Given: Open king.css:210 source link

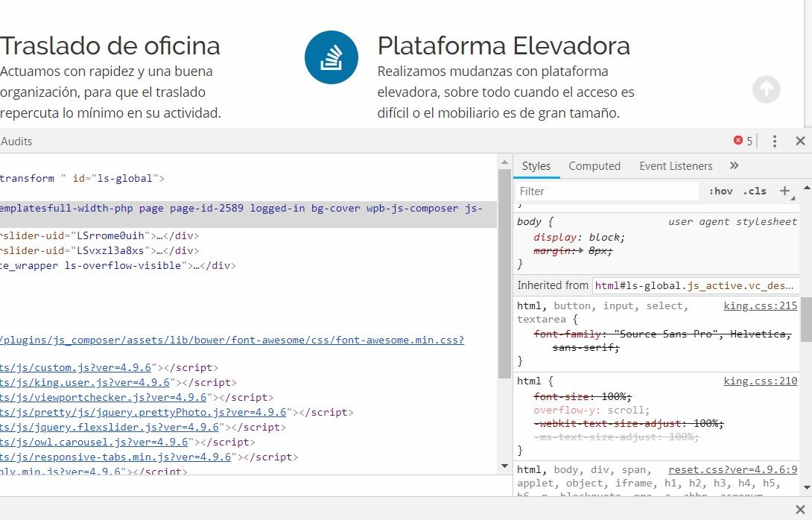Looking at the screenshot, I should [760, 381].
